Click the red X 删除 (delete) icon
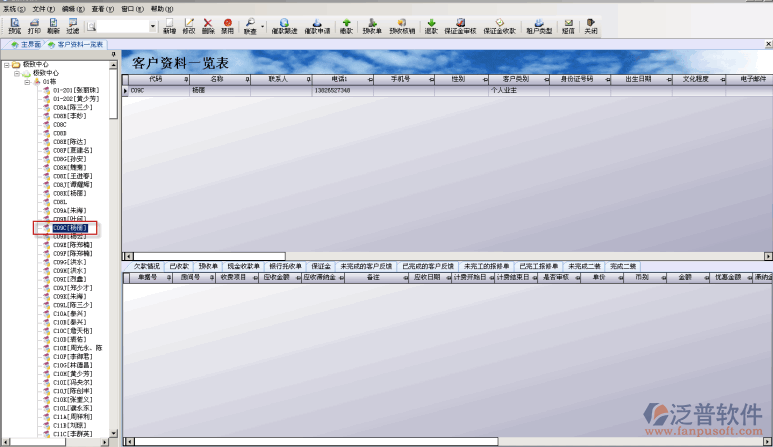Viewport: 773px width, 447px height. point(208,23)
